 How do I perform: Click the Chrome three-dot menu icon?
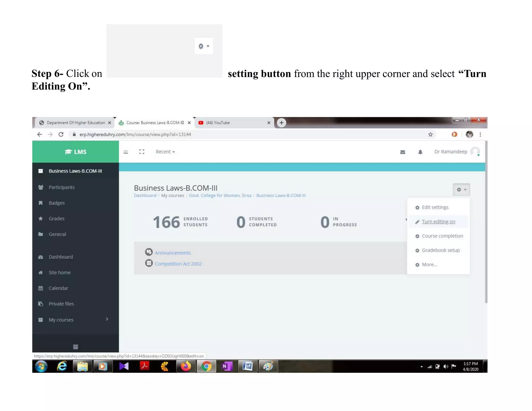point(480,134)
